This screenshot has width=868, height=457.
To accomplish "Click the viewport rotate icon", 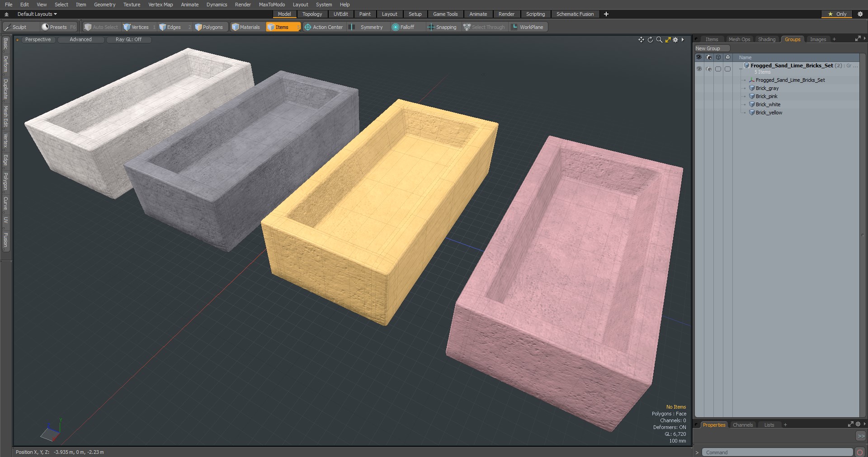I will 650,40.
